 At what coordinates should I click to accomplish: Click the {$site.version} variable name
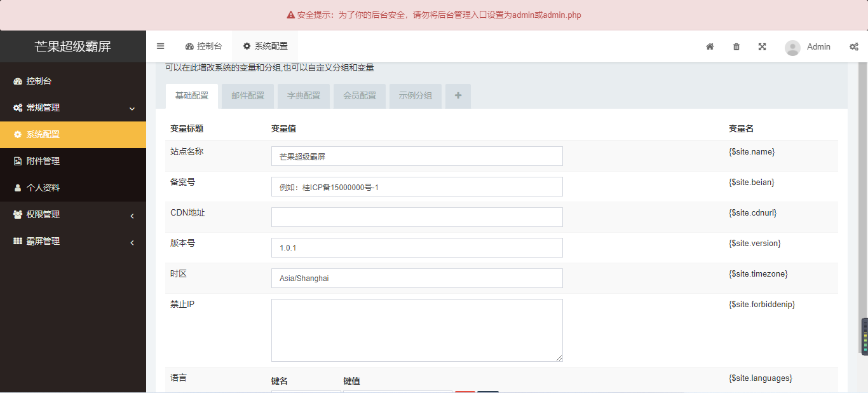[x=755, y=244]
